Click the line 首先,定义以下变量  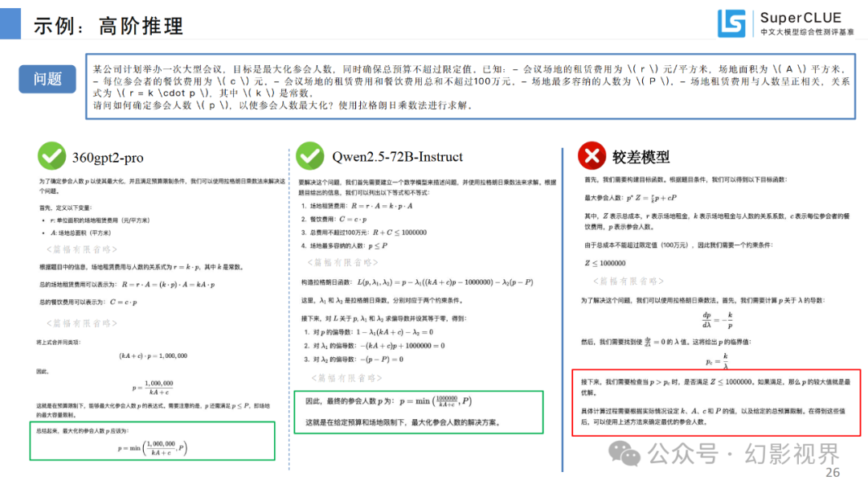click(x=65, y=208)
